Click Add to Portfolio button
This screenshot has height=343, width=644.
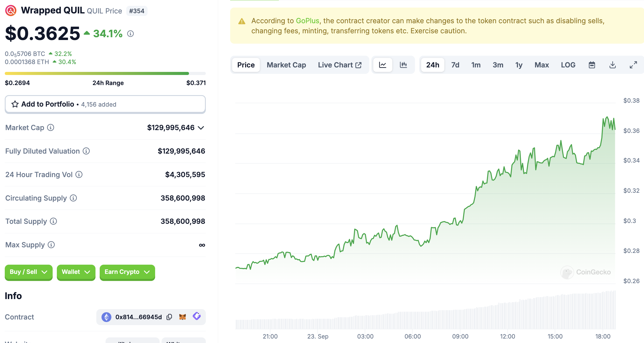105,104
